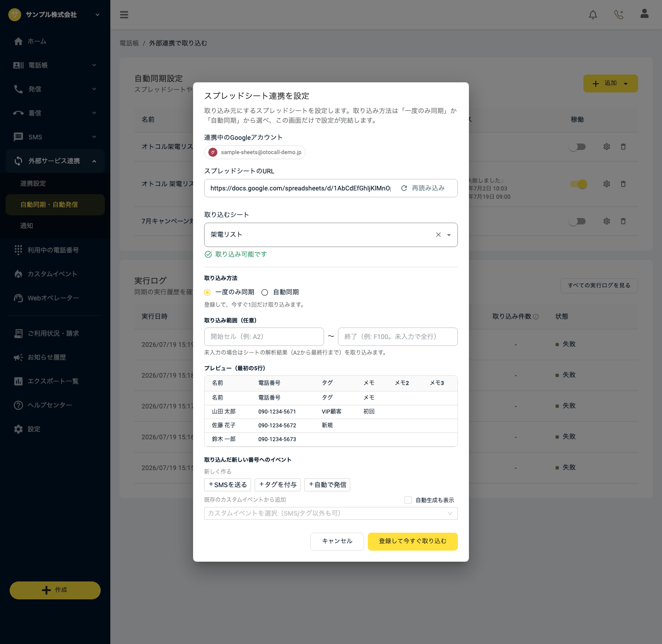
Task: Click the 開始セル range input field
Action: pos(264,337)
